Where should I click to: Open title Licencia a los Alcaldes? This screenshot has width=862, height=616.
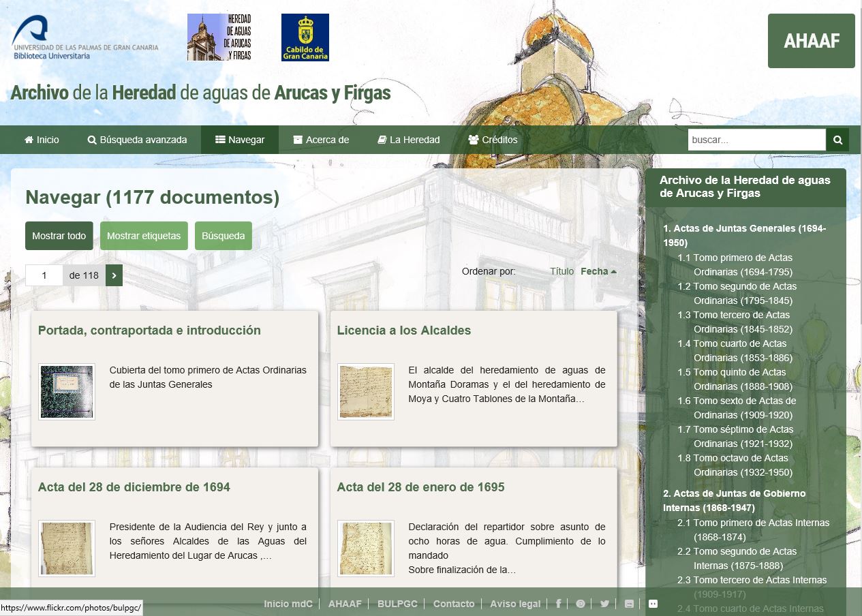tap(404, 330)
